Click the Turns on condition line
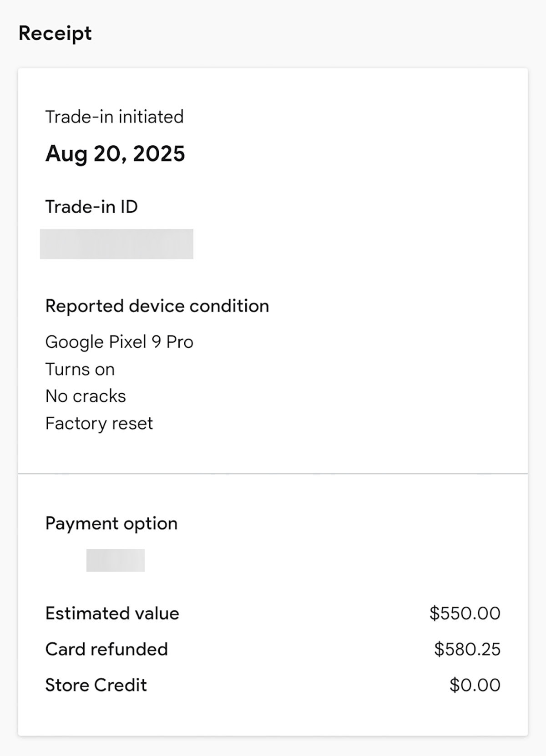The height and width of the screenshot is (756, 546). (x=80, y=369)
